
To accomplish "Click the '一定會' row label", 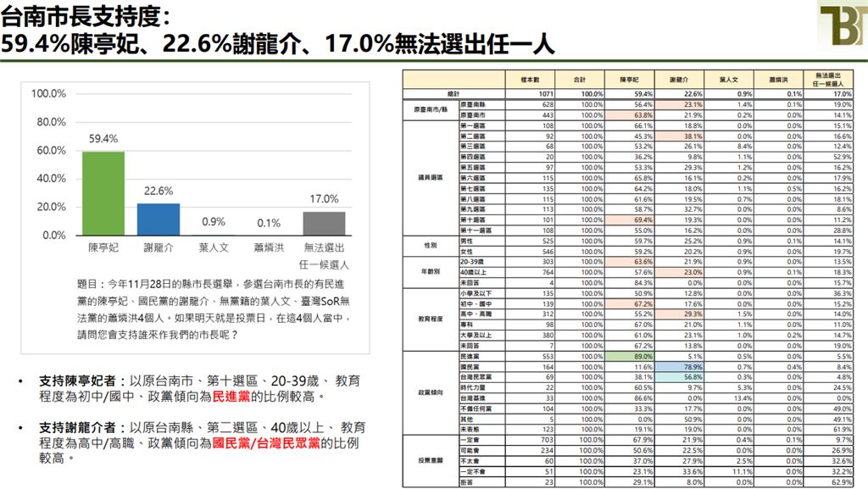I will 470,440.
